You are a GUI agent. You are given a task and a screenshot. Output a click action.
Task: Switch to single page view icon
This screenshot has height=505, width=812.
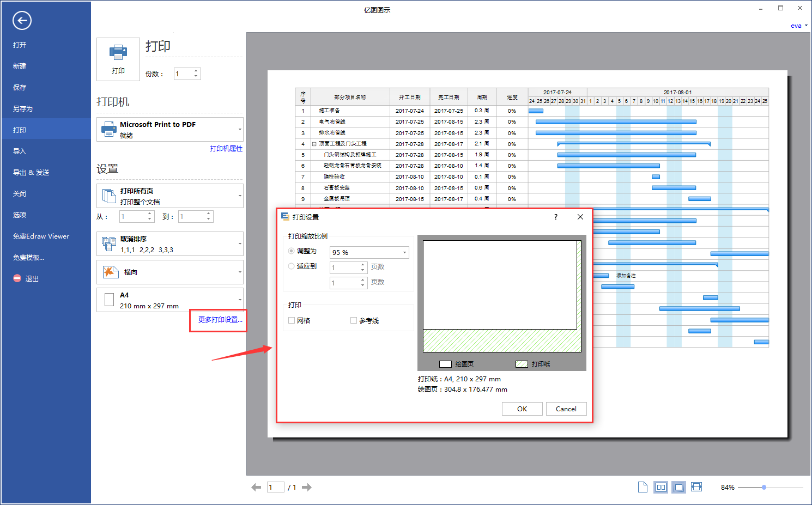point(643,487)
